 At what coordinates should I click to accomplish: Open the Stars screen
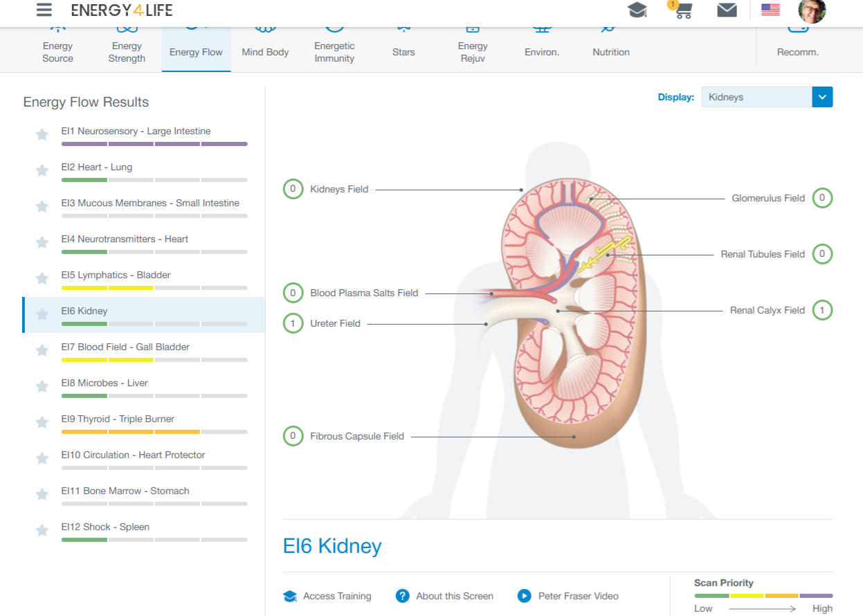point(403,42)
